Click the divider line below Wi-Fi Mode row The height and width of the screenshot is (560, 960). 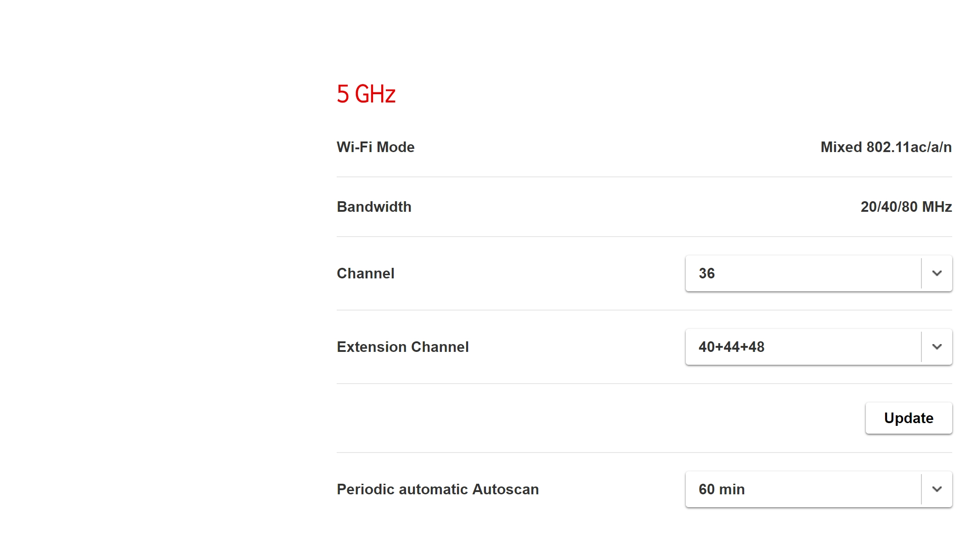tap(644, 177)
